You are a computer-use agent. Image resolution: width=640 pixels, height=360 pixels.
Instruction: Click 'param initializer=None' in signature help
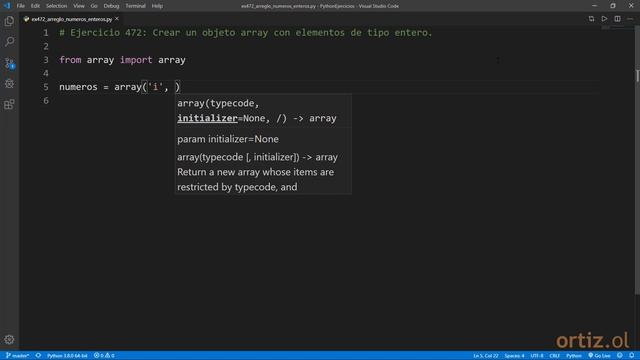[228, 139]
